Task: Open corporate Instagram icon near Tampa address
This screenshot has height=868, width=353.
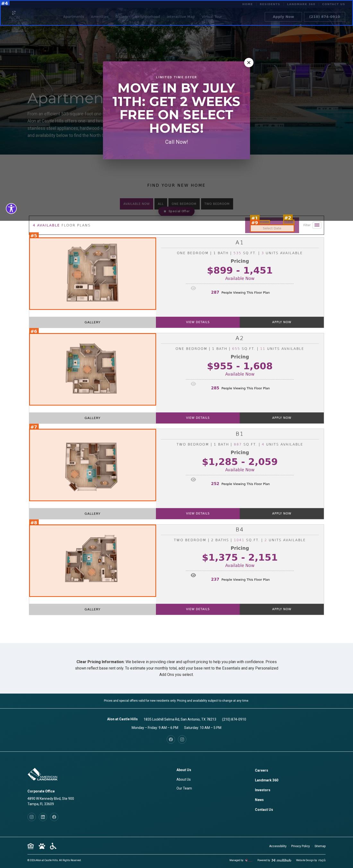Action: (x=32, y=817)
